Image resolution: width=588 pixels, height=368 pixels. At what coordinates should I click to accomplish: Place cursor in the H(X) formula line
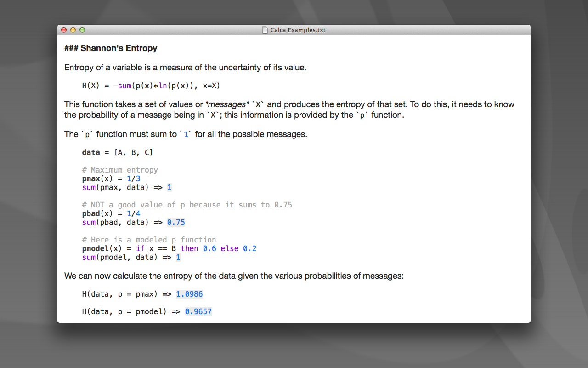pyautogui.click(x=152, y=86)
